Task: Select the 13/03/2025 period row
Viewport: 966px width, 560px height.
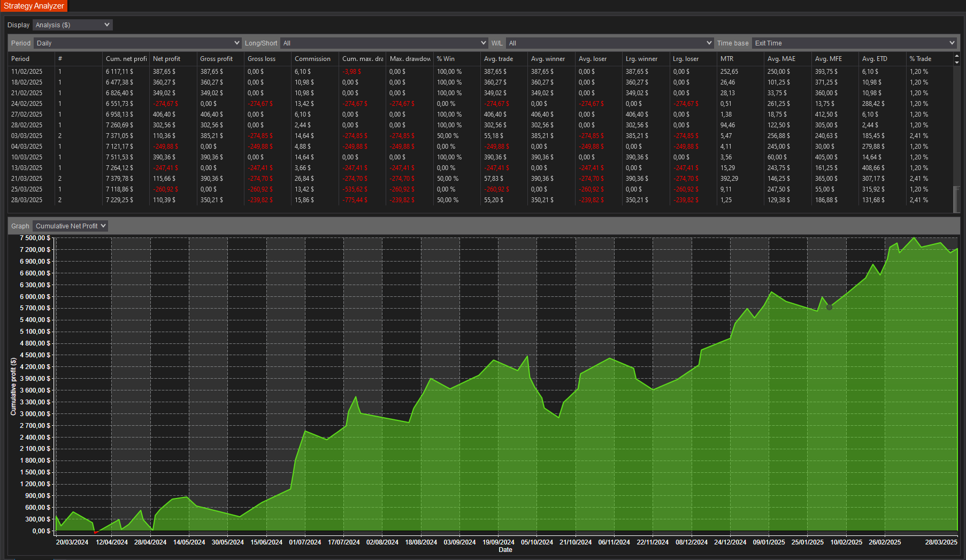Action: coord(481,168)
